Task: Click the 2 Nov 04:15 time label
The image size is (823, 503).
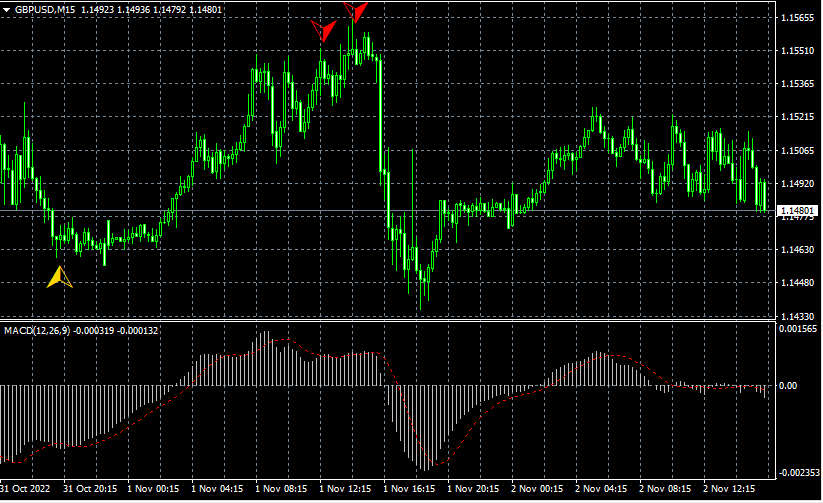Action: pyautogui.click(x=602, y=489)
